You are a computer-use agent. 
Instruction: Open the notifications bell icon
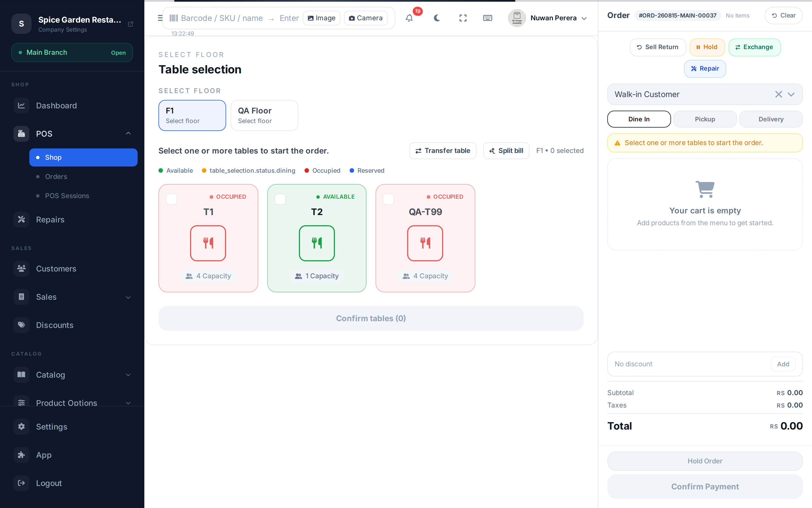409,18
